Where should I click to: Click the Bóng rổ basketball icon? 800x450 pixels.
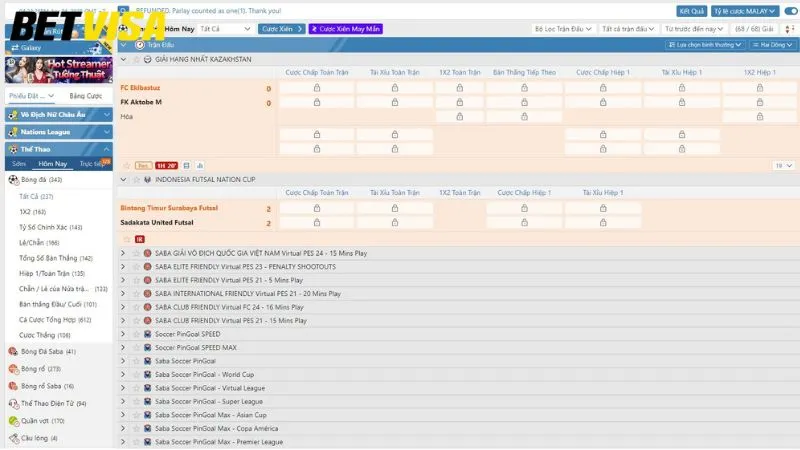[13, 368]
